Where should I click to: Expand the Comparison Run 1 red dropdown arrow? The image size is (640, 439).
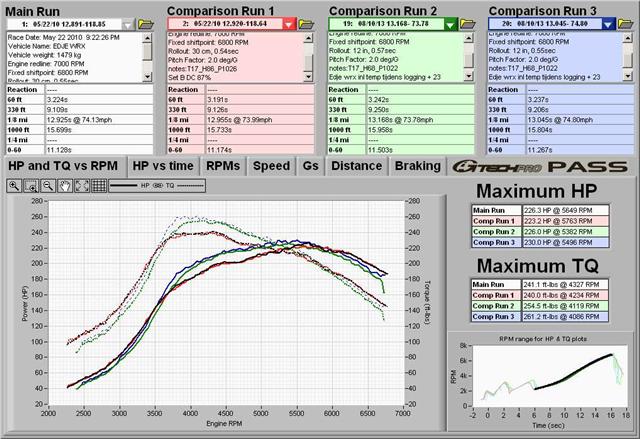click(289, 24)
